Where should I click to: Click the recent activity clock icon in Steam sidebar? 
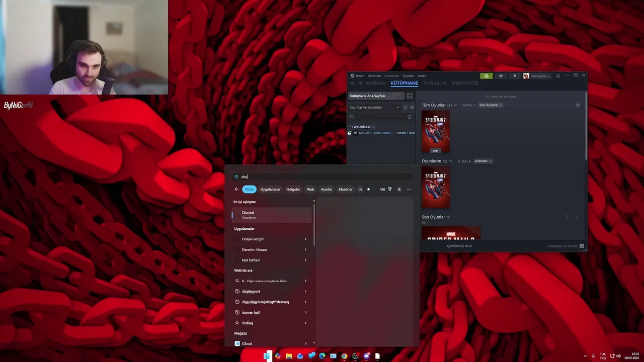(406, 107)
